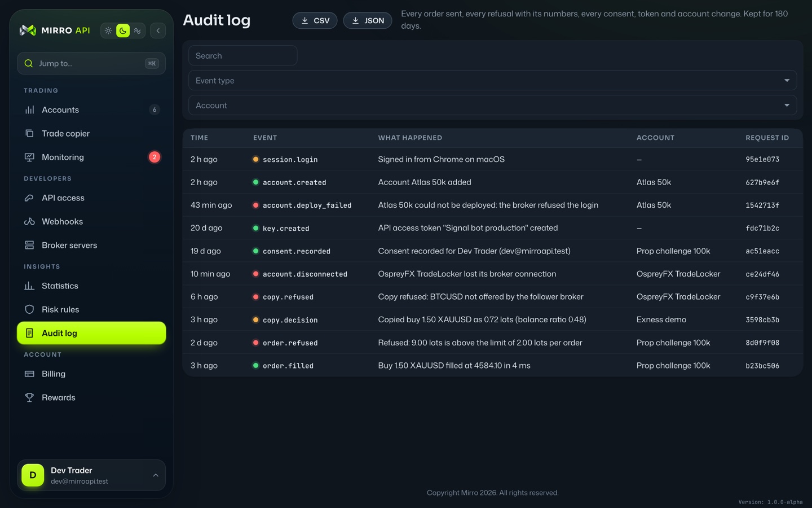
Task: Open Accounts in the sidebar
Action: pos(91,110)
